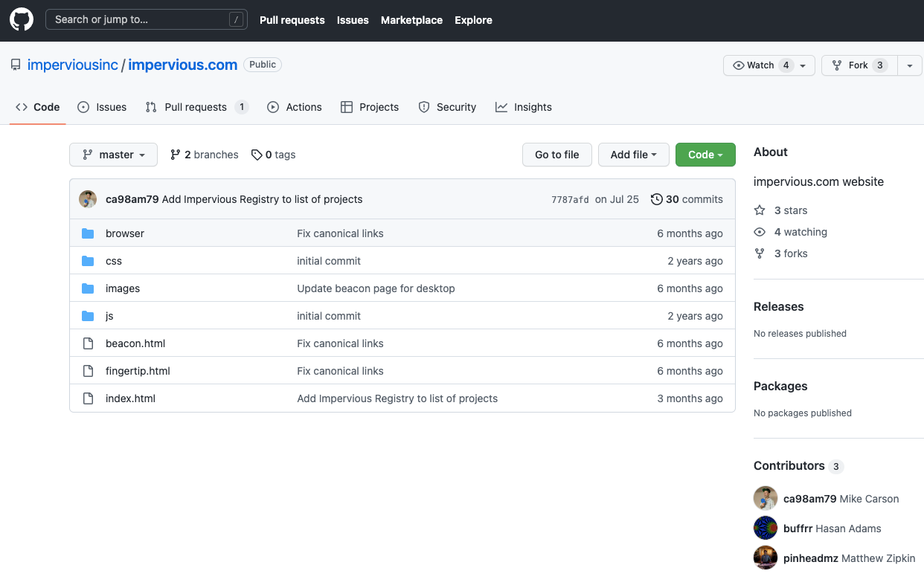Open the Pull requests tab
The height and width of the screenshot is (588, 924).
196,107
